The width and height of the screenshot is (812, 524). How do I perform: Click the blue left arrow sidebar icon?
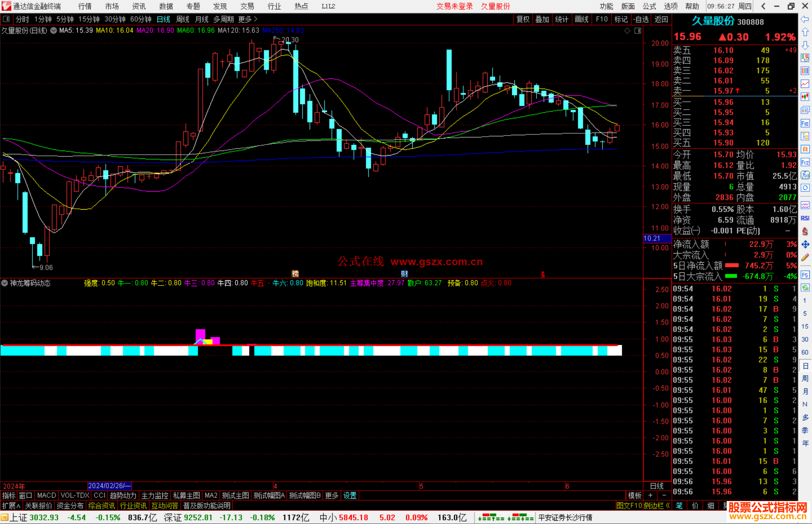point(805,19)
